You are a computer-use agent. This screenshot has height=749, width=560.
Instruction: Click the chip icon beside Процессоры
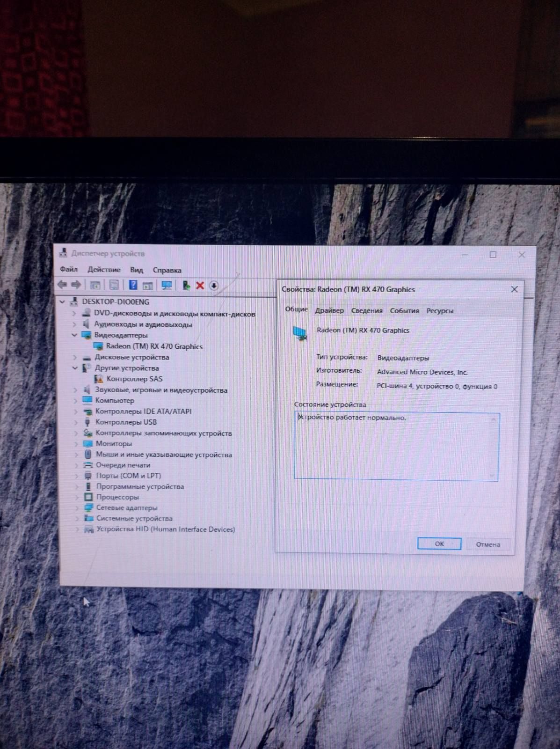[88, 497]
